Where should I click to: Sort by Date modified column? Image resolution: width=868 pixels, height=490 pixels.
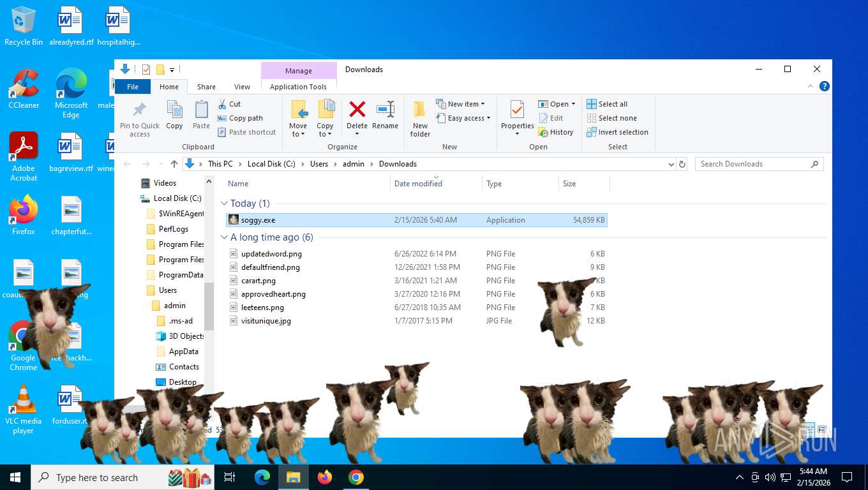click(x=436, y=184)
